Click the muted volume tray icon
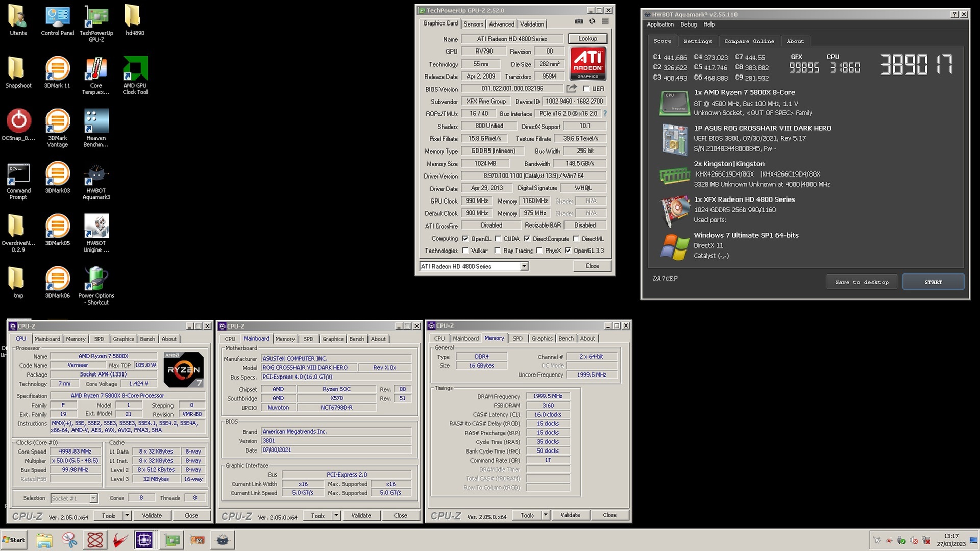Image resolution: width=980 pixels, height=551 pixels. click(914, 540)
